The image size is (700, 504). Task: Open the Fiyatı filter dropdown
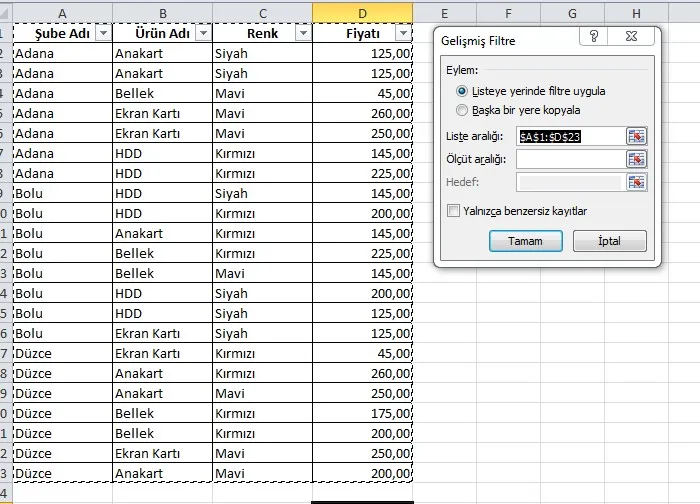[402, 33]
